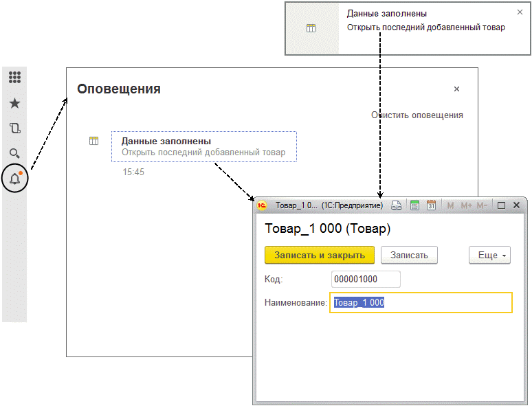Click Записать и закрыть button

tap(319, 255)
